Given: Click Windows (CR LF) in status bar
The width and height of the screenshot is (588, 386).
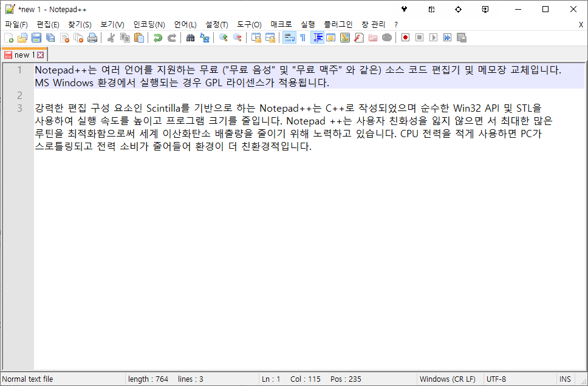Looking at the screenshot, I should pos(448,379).
